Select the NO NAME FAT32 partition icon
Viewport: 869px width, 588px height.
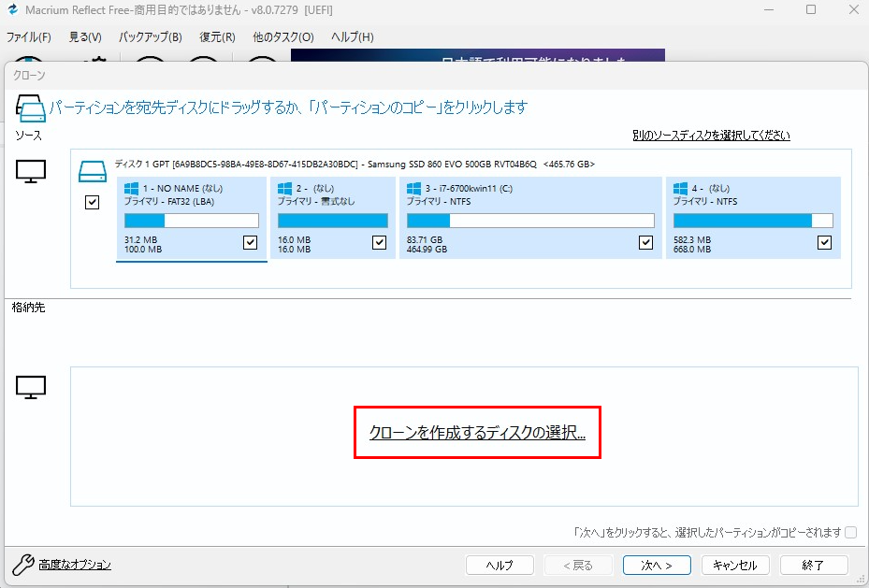(130, 188)
